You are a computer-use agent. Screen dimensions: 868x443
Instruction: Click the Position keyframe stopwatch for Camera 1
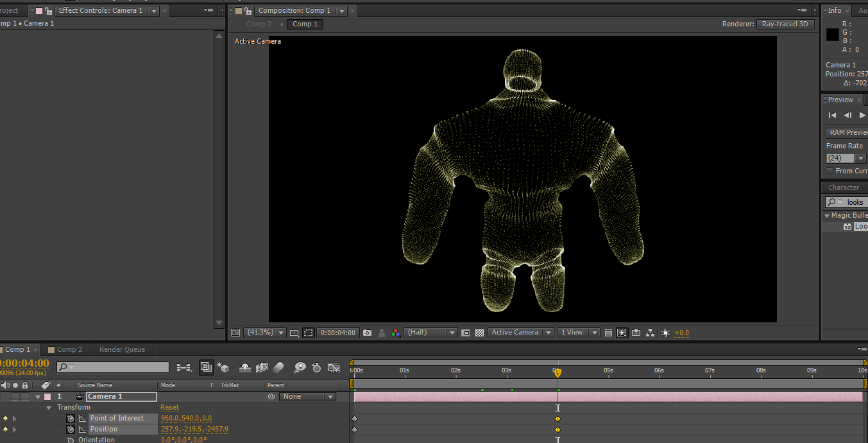click(x=71, y=429)
